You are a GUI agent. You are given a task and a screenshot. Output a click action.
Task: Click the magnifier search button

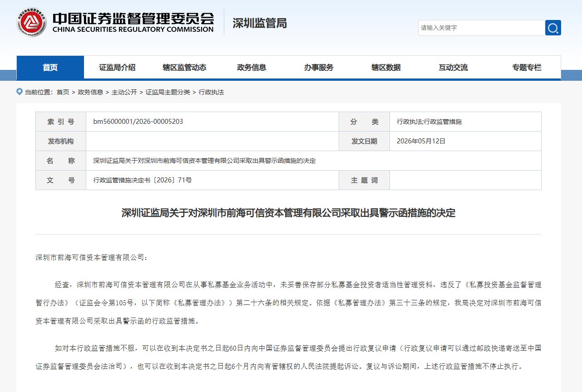point(553,28)
